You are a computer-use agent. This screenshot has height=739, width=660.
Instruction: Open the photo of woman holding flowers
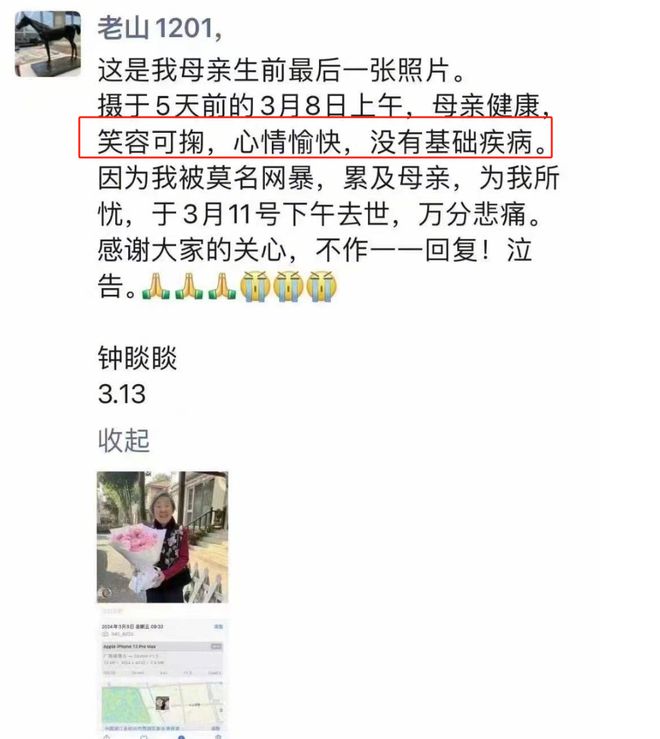pos(163,537)
